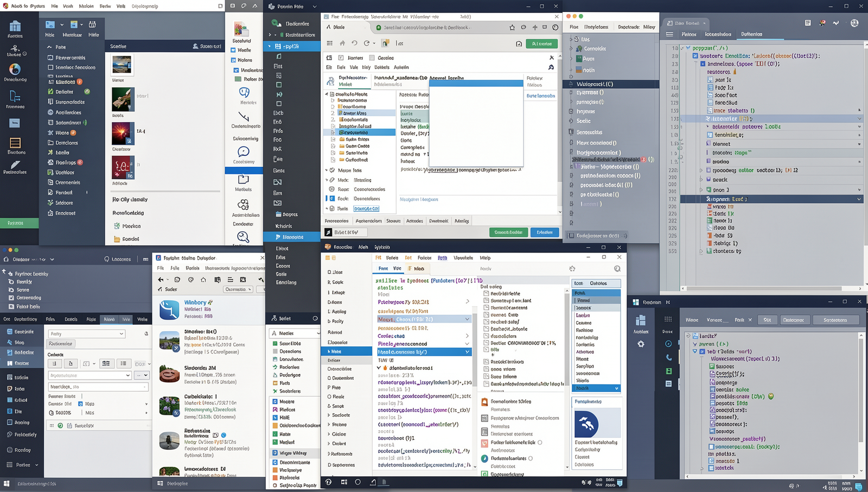Viewport: 868px width, 492px height.
Task: Select the radio button beside "Rodentoloanlunes"
Action: tap(530, 458)
